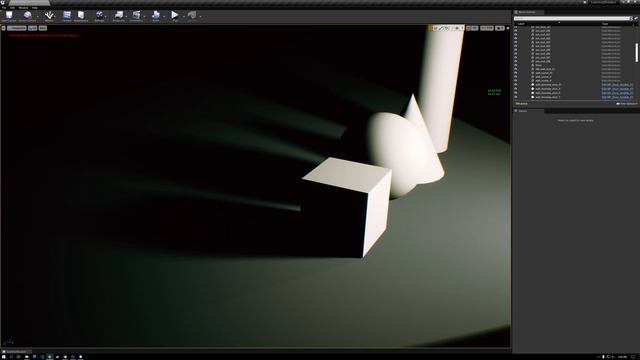Open Source Control from the toolbar
This screenshot has width=640, height=360.
pyautogui.click(x=27, y=16)
